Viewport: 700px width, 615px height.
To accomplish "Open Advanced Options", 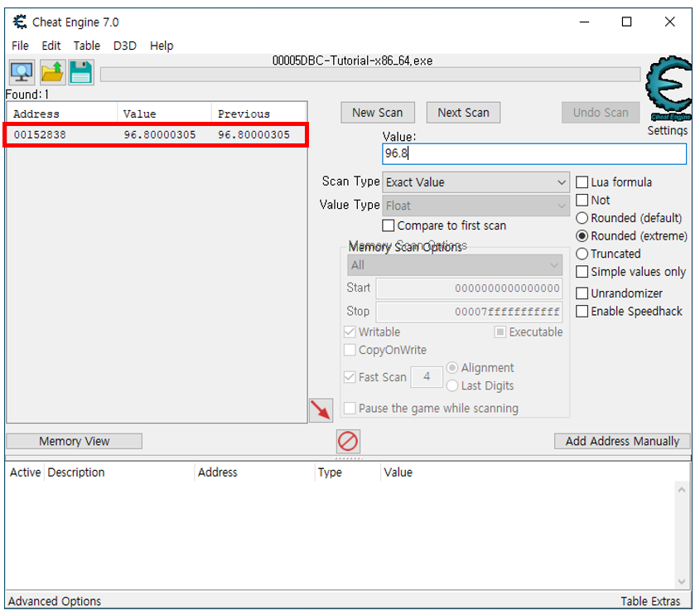I will (55, 601).
